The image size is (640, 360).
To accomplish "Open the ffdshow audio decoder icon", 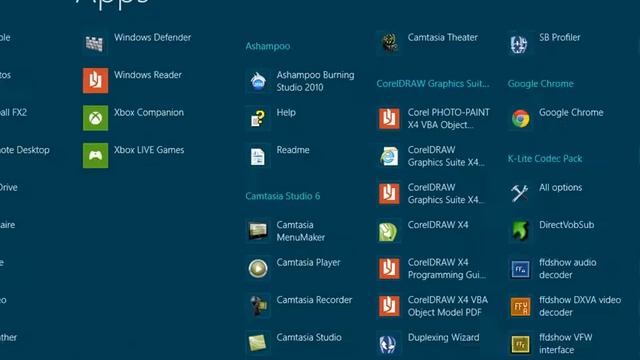I will 520,268.
